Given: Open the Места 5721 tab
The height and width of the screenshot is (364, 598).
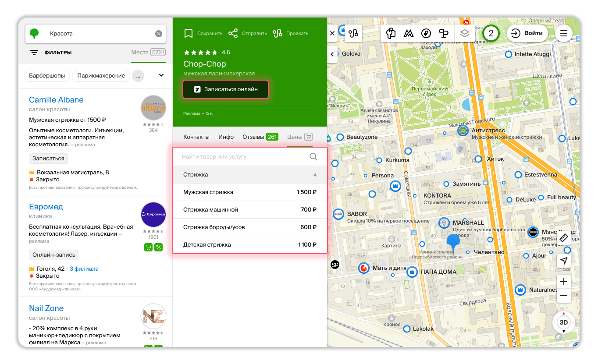Looking at the screenshot, I should [148, 53].
